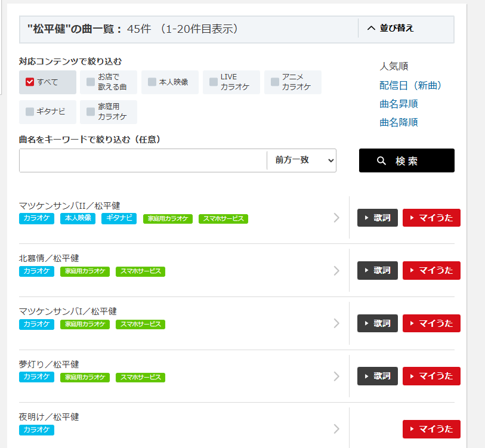Click the 家庭用カラオケ tag under マツケンサンバI
The width and height of the screenshot is (485, 448).
pos(85,325)
